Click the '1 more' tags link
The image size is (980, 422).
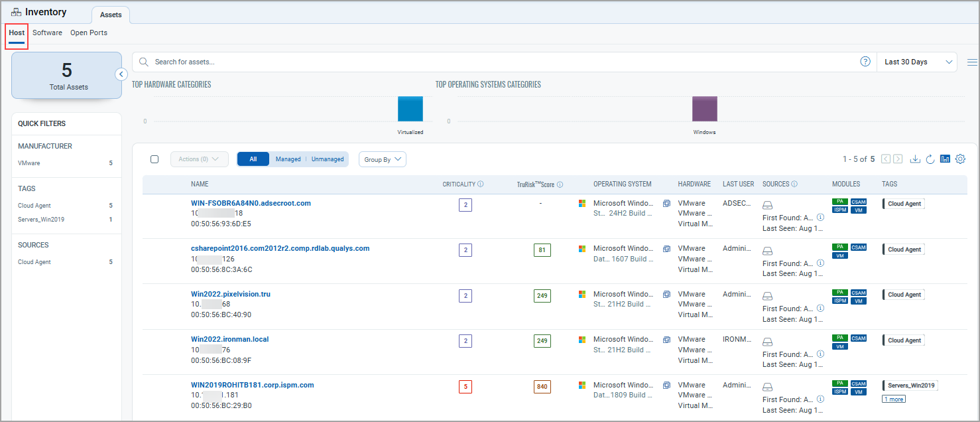pos(893,399)
